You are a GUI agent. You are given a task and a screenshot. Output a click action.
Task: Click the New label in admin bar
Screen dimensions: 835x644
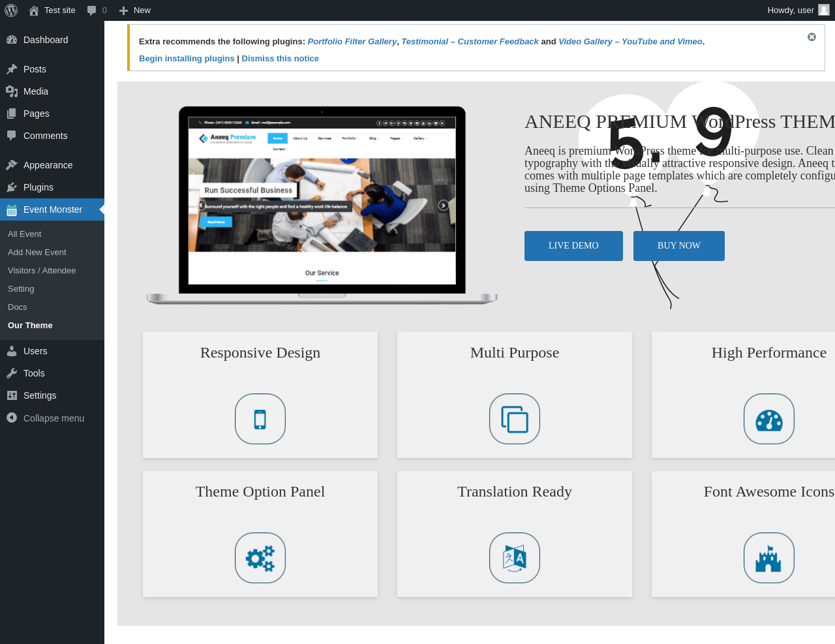(x=142, y=10)
